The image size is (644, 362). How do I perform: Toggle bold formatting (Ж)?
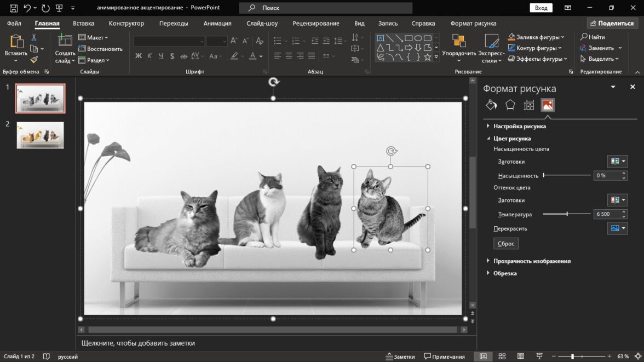[139, 56]
